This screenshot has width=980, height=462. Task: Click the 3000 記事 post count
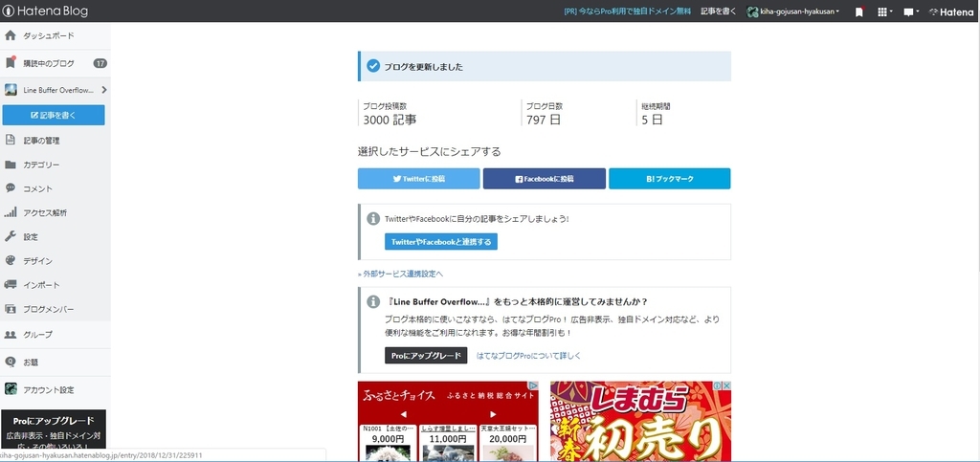pyautogui.click(x=390, y=120)
